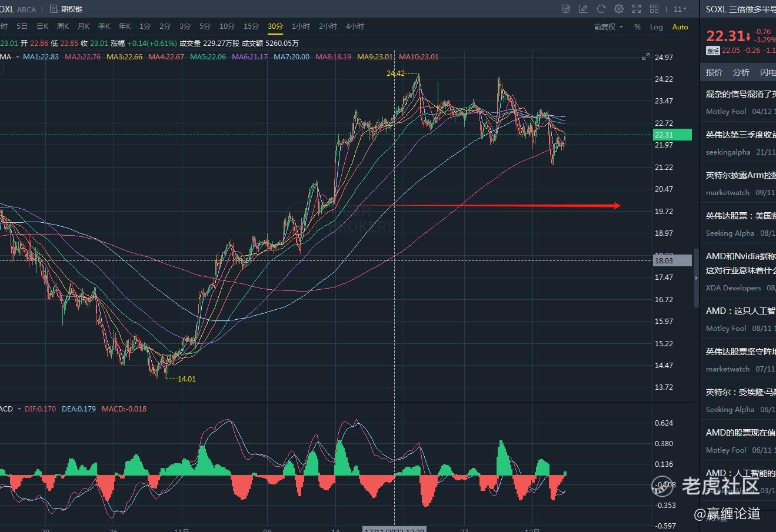Open the seekingalpha 英伟达第三季度 news item
The image size is (776, 532).
tap(738, 143)
